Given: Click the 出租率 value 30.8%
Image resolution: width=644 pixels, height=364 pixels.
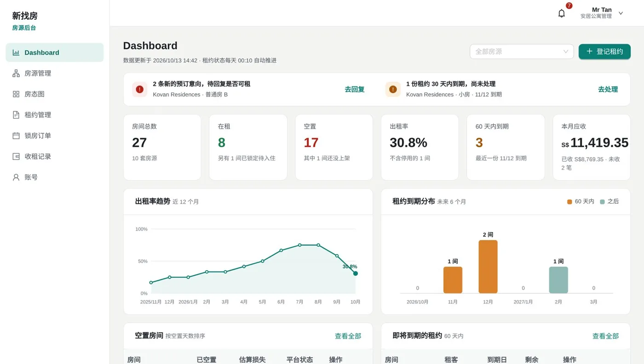Looking at the screenshot, I should click(408, 142).
